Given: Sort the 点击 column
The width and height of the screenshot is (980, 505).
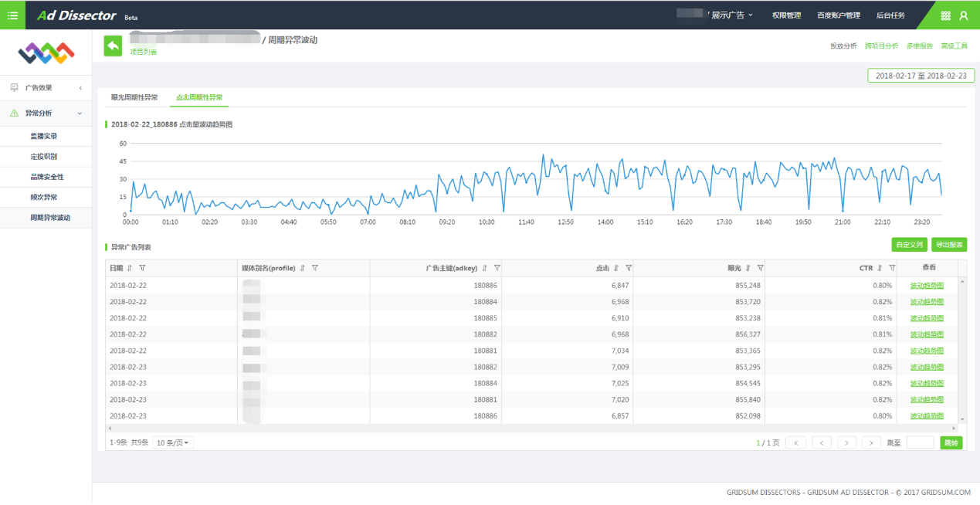Looking at the screenshot, I should pos(616,268).
